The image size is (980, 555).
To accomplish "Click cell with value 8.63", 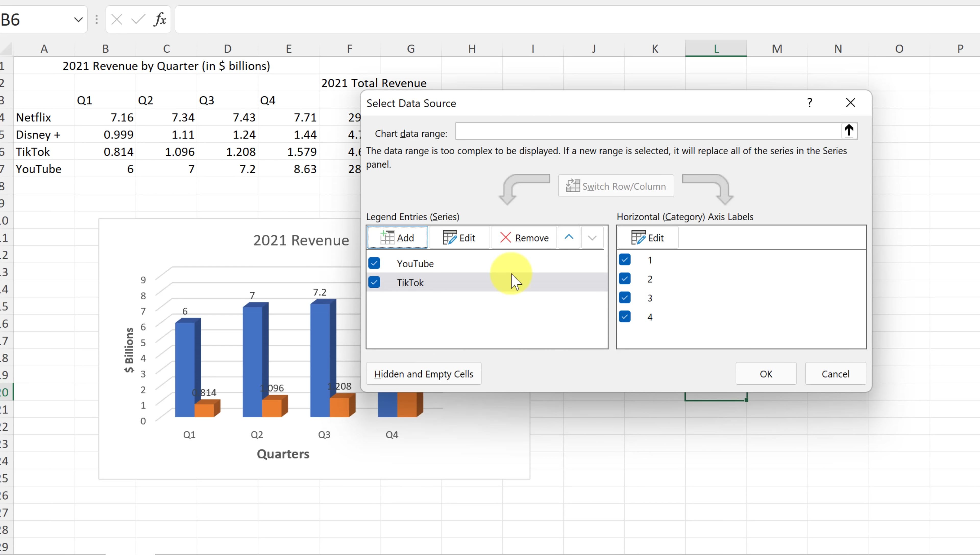I will pos(289,169).
